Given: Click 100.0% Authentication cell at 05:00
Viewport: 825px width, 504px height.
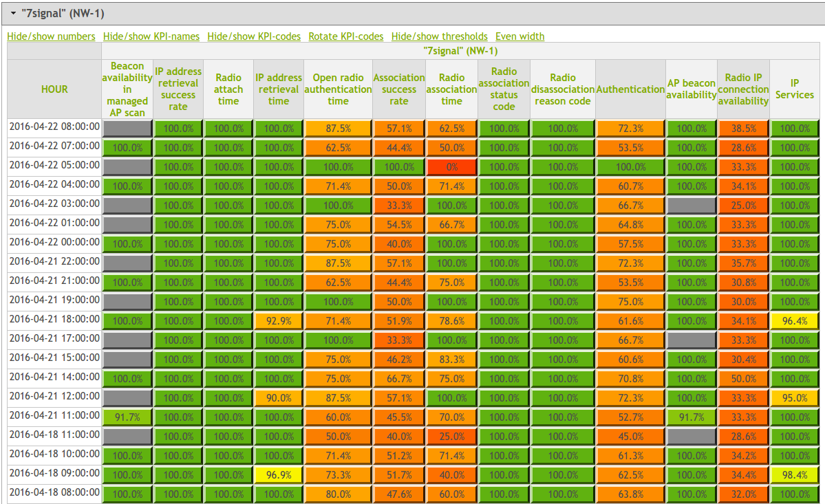Looking at the screenshot, I should click(630, 167).
